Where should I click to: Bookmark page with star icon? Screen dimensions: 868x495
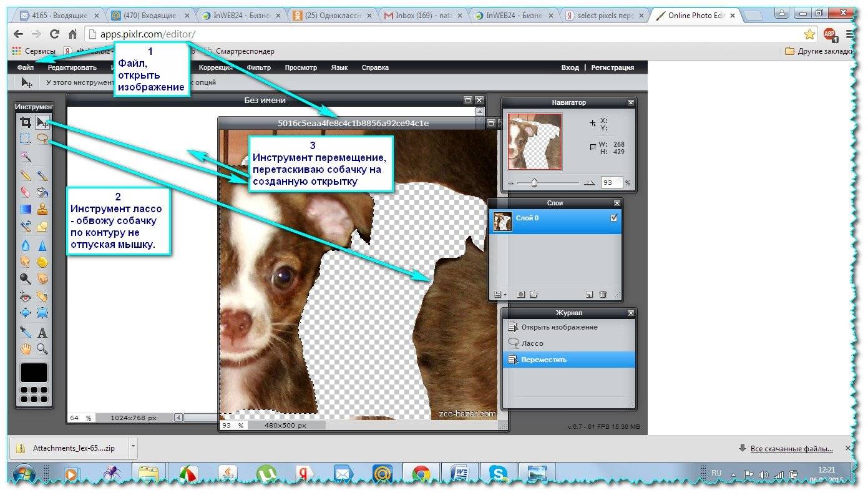coord(809,34)
